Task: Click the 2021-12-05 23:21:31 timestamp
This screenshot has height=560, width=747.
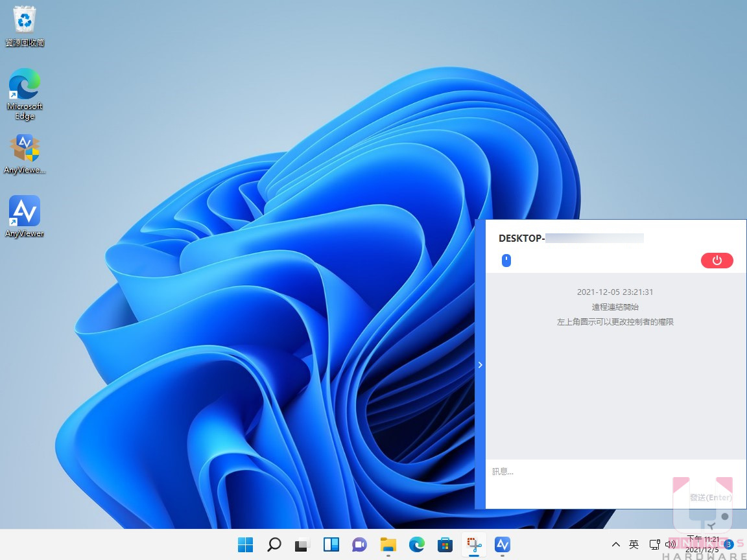Action: [615, 292]
